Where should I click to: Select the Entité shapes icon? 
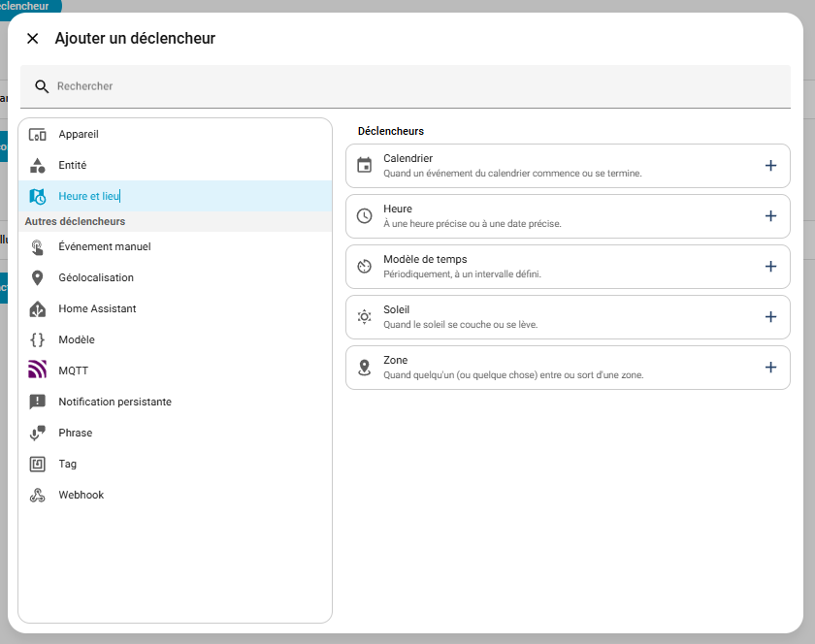click(x=38, y=166)
